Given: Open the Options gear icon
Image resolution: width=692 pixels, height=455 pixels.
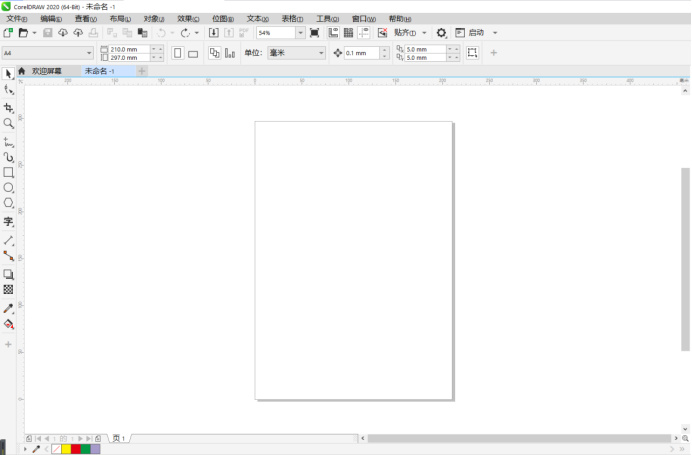Looking at the screenshot, I should coord(441,33).
